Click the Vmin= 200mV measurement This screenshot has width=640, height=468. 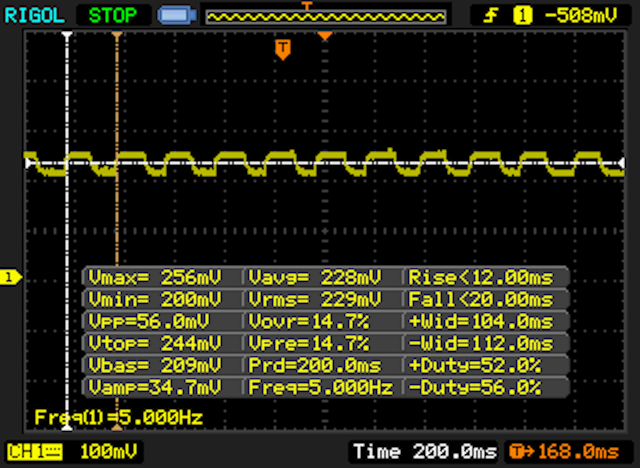155,300
